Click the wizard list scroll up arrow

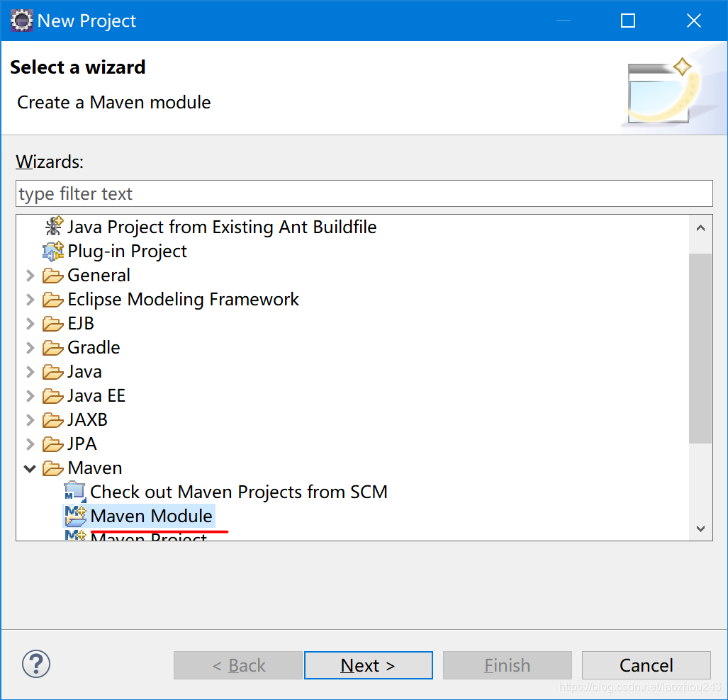click(x=700, y=228)
